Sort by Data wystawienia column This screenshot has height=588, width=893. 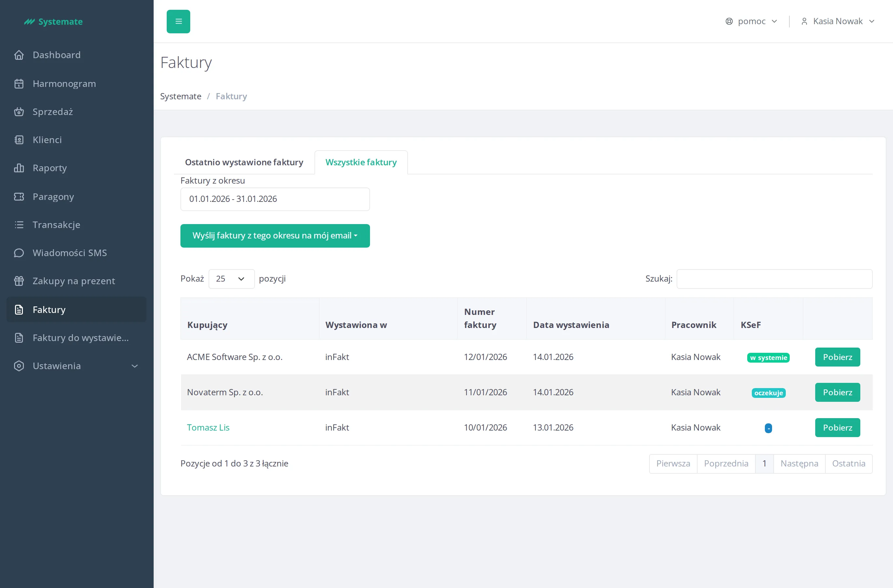[596, 319]
